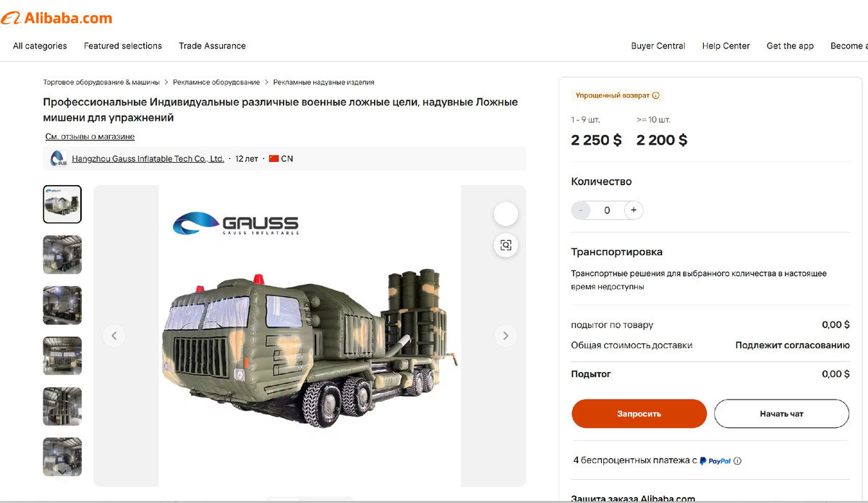Open image search magnifier icon on product photo

506,245
